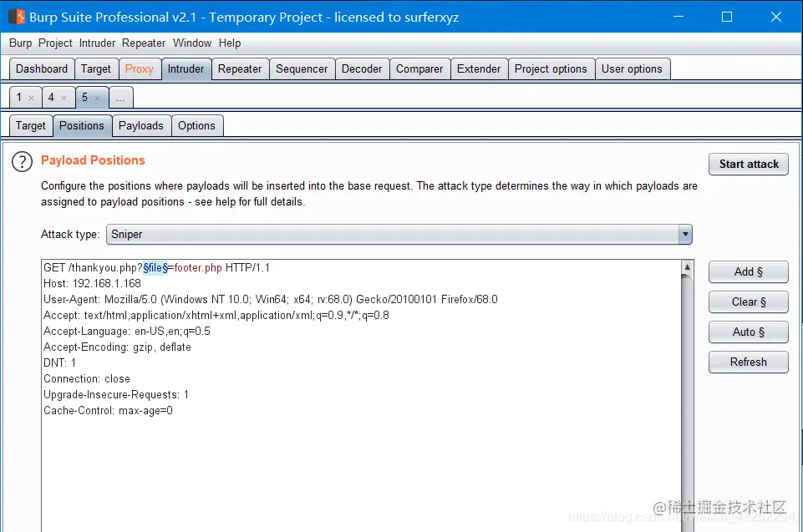Open the Help menu
Image resolution: width=803 pixels, height=532 pixels.
pyautogui.click(x=230, y=43)
